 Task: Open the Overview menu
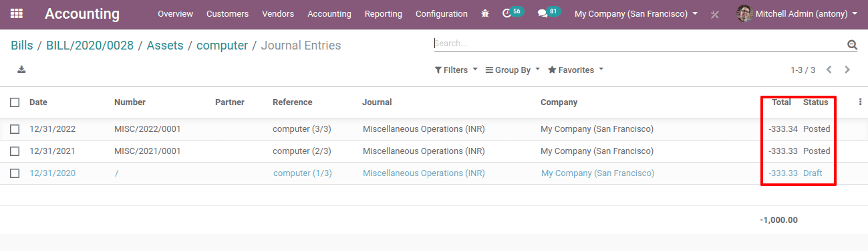coord(175,13)
